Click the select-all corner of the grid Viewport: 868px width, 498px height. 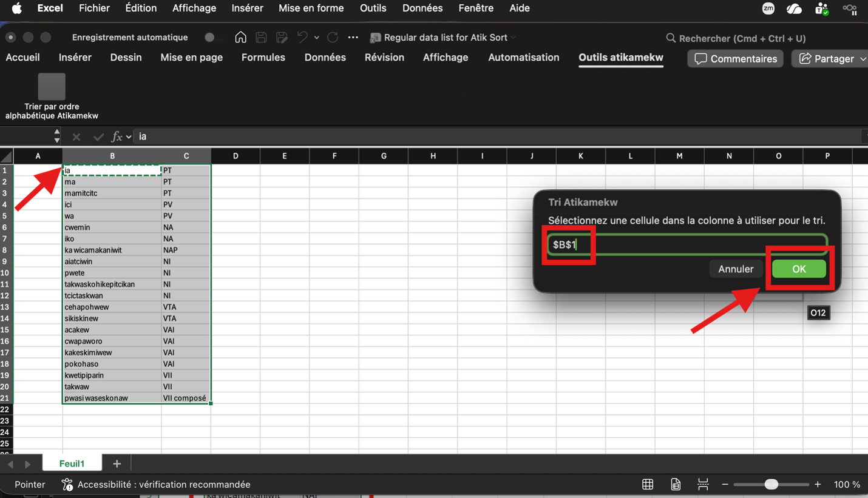pos(6,156)
